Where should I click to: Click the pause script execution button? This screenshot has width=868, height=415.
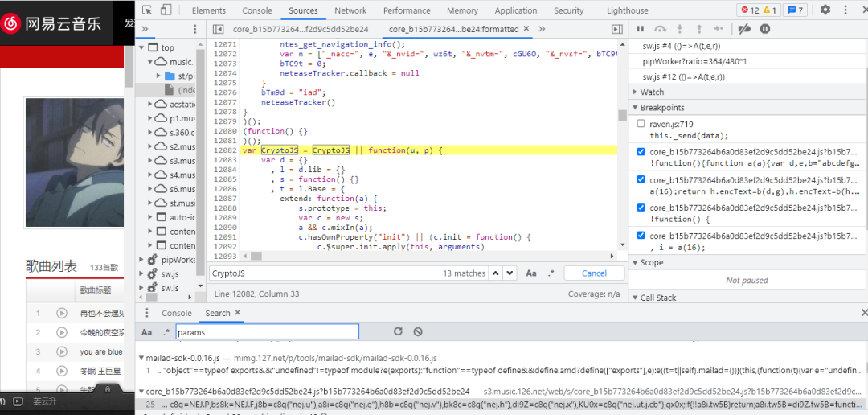point(641,29)
